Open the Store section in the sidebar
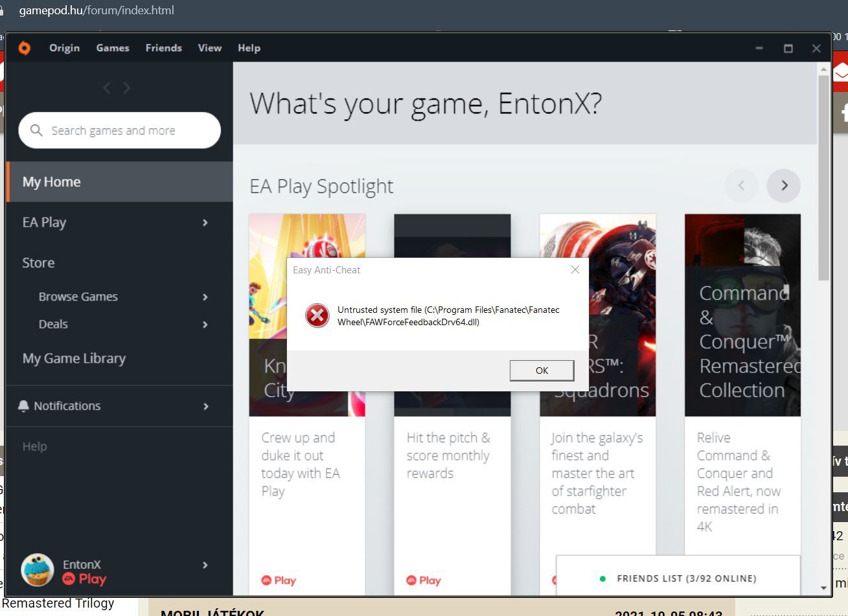The height and width of the screenshot is (616, 848). click(38, 263)
